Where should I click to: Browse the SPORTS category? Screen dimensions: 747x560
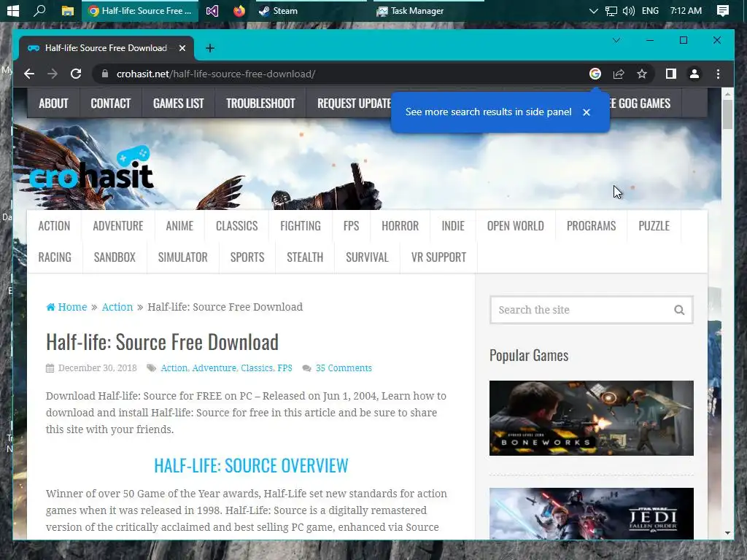247,257
